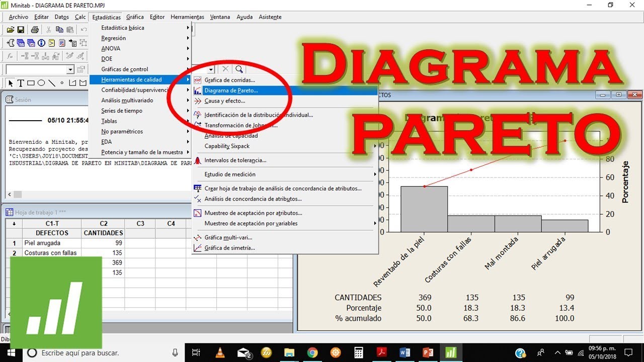Click the magnifier zoom icon in toolbar

pyautogui.click(x=239, y=69)
